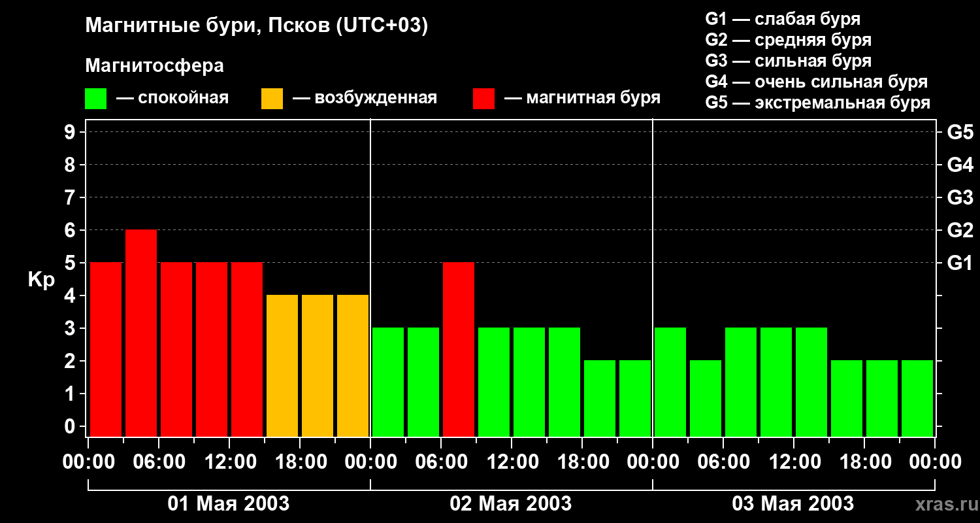Click the 'G3 — сильная буря' legend text

click(789, 61)
